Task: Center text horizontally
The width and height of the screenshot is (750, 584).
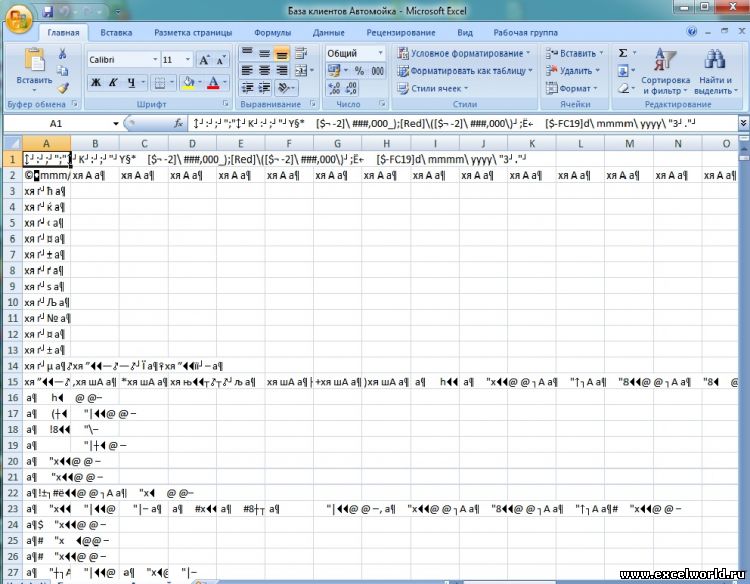Action: pos(265,71)
